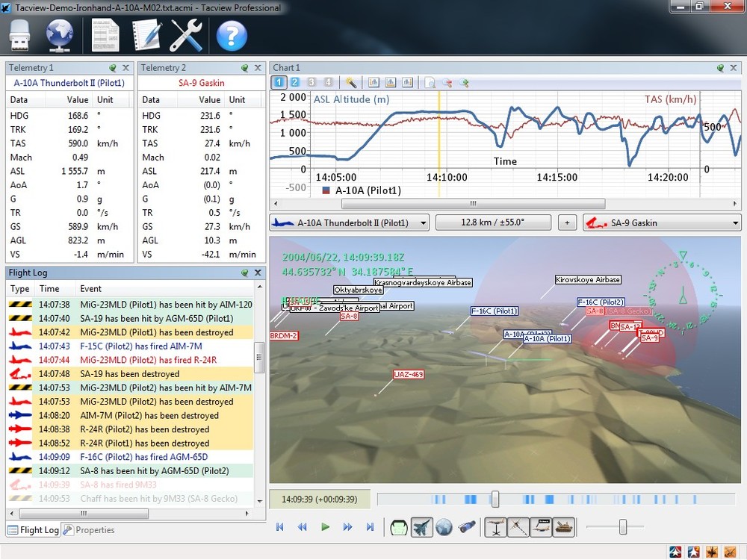
Task: Open the wrench and screwdriver settings icon
Action: tap(186, 35)
